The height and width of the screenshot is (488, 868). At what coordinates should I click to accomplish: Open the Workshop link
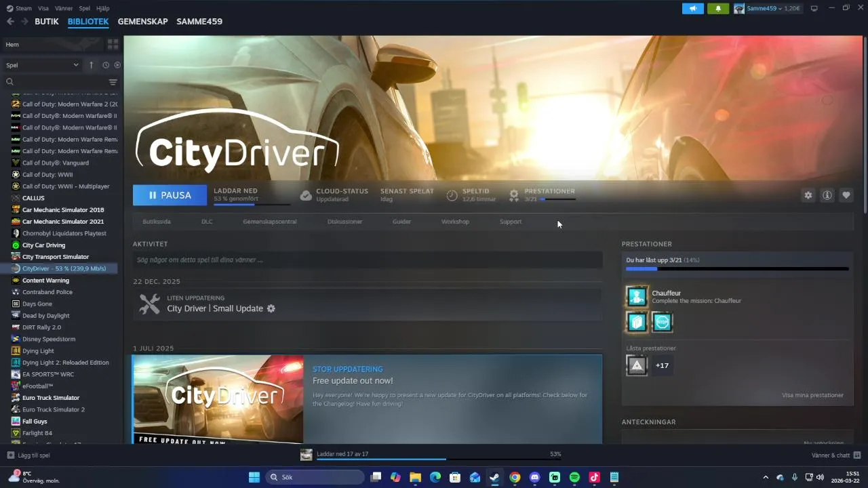[x=455, y=222]
